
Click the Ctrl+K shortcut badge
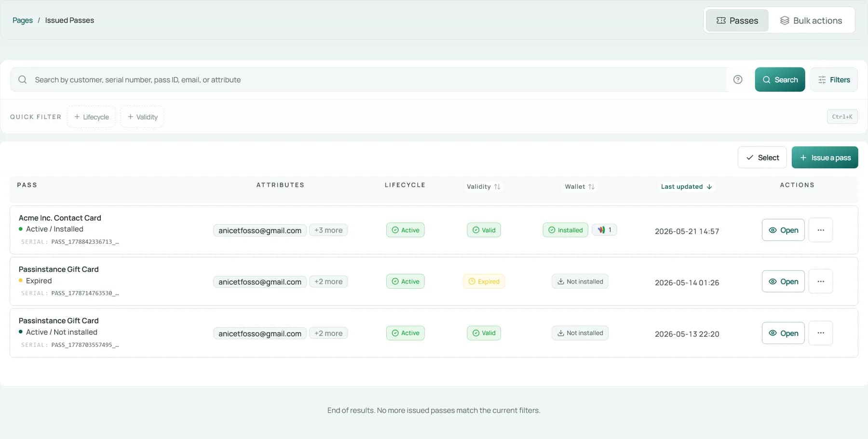(x=842, y=117)
